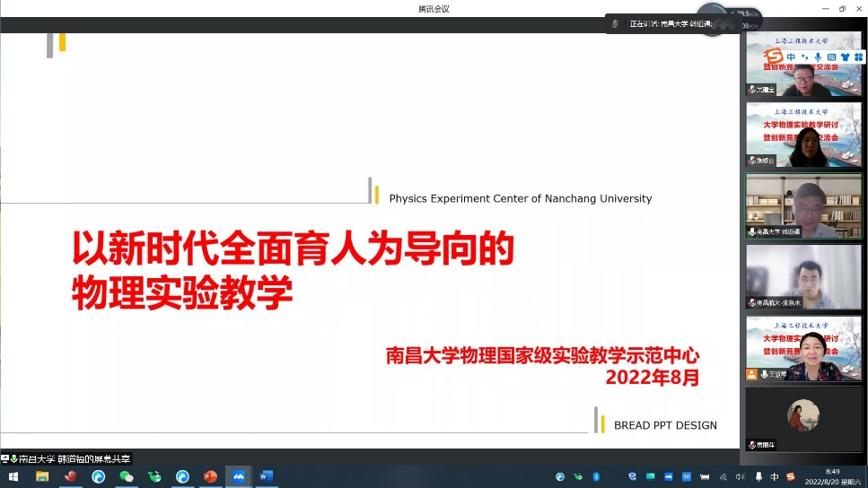Switch to PowerPoint in the taskbar
The width and height of the screenshot is (868, 488).
[x=210, y=476]
